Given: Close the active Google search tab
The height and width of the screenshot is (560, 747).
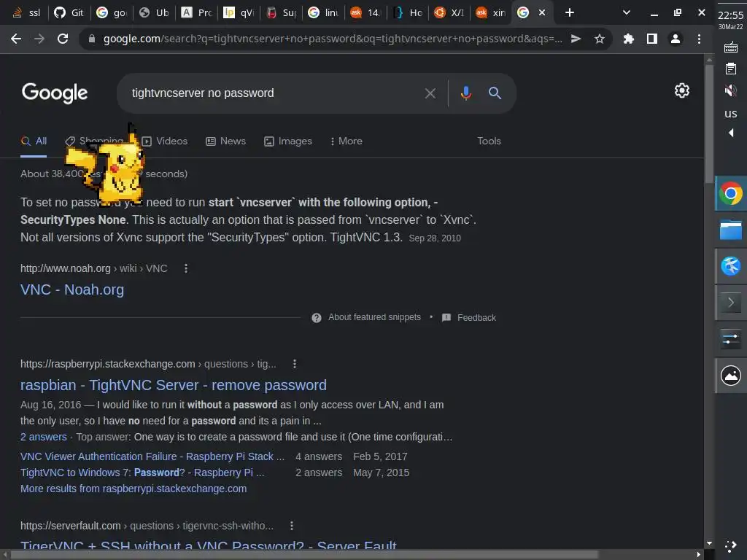Looking at the screenshot, I should 542,12.
